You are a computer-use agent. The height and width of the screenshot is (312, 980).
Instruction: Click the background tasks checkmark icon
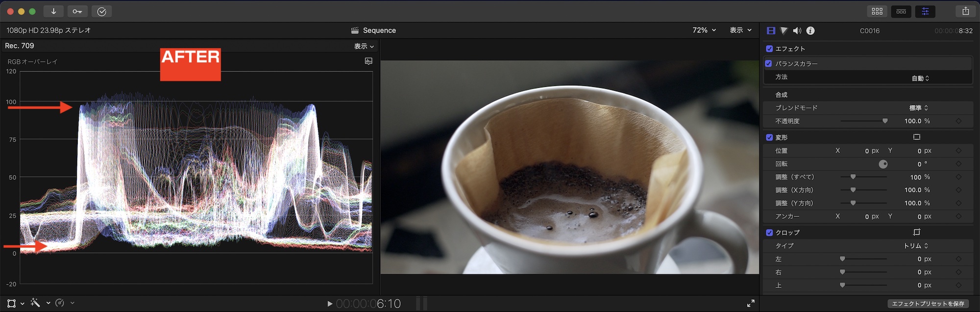coord(101,11)
